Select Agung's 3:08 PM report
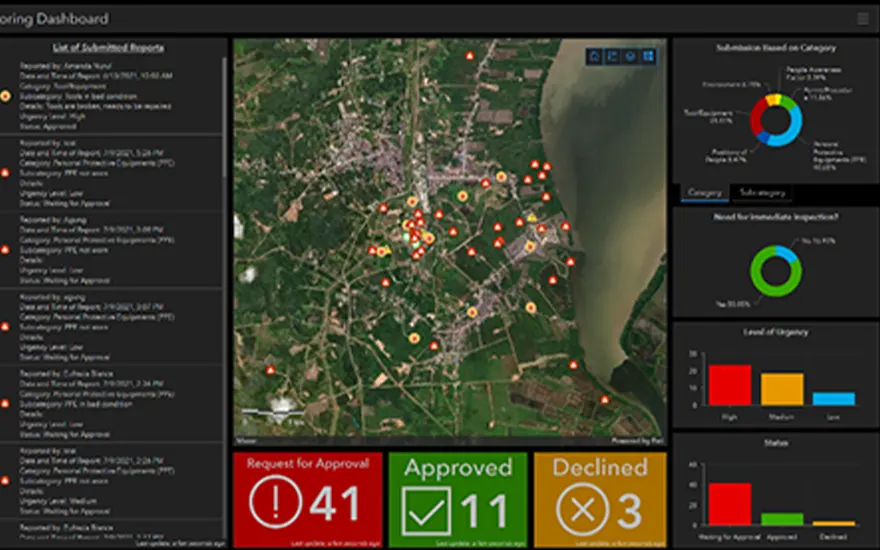The image size is (880, 550). click(111, 250)
